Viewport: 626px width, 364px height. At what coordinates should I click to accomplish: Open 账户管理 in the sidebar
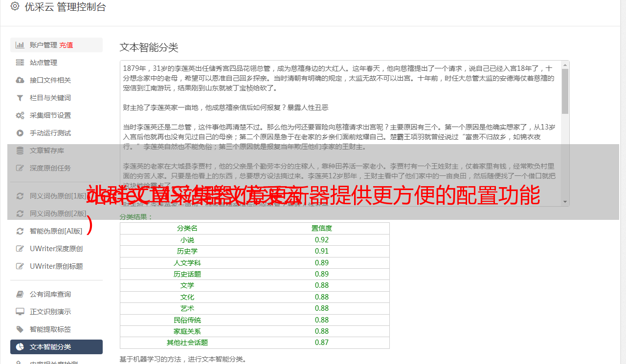click(x=56, y=45)
